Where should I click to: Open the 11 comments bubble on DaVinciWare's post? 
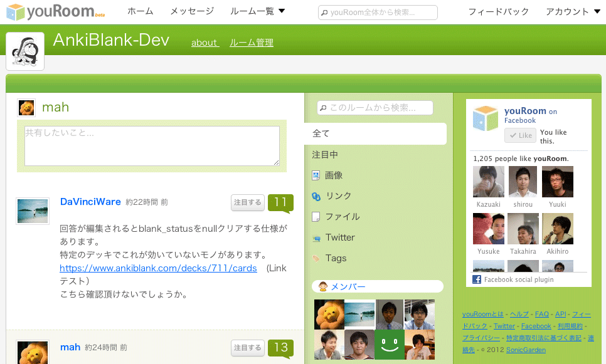tap(280, 202)
